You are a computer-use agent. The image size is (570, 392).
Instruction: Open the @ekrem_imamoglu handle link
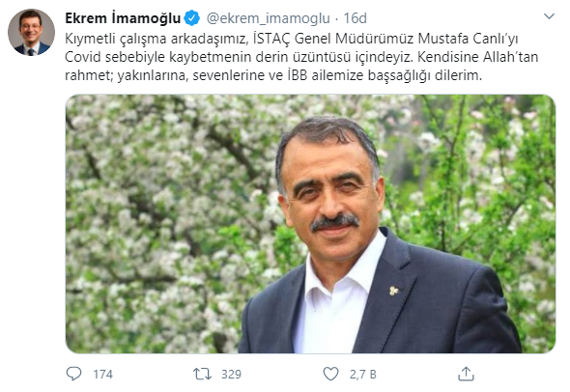click(269, 18)
